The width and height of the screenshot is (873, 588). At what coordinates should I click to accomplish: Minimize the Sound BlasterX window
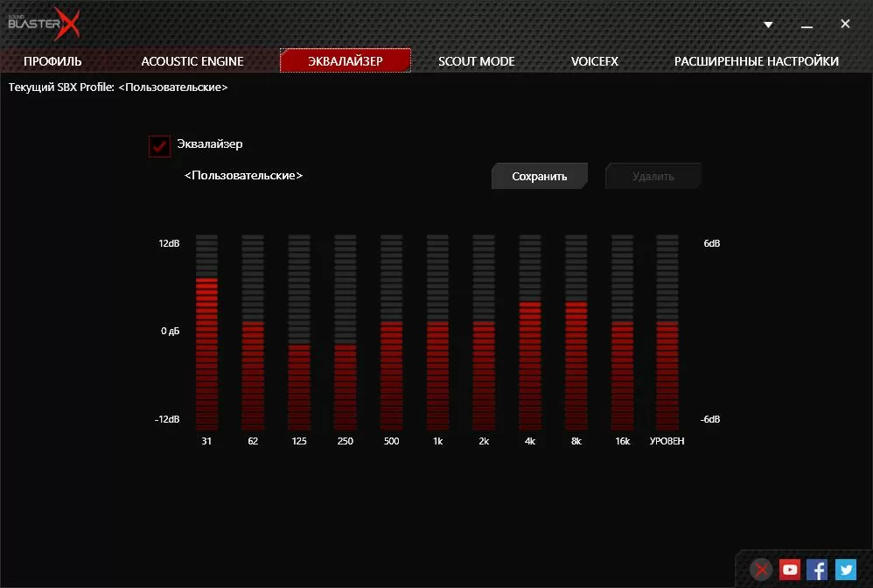(807, 24)
